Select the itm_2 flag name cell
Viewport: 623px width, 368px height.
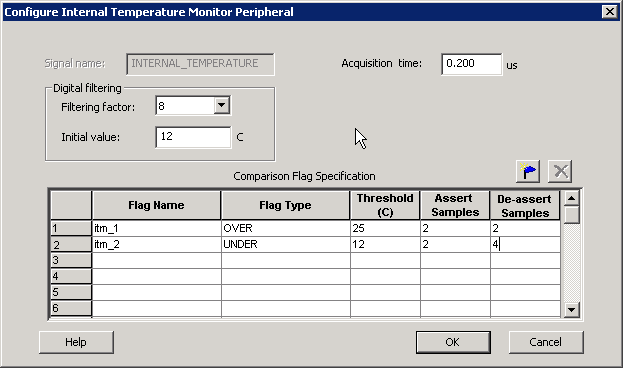tap(157, 244)
